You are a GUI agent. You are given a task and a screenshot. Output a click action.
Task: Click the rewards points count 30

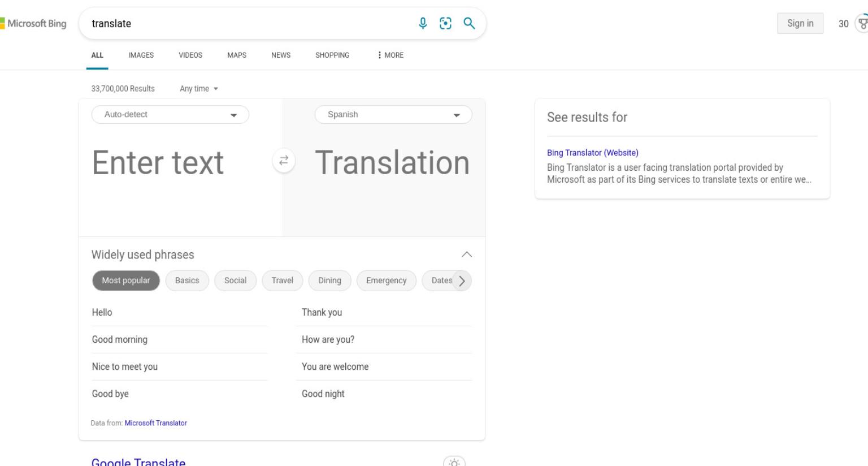tap(844, 24)
